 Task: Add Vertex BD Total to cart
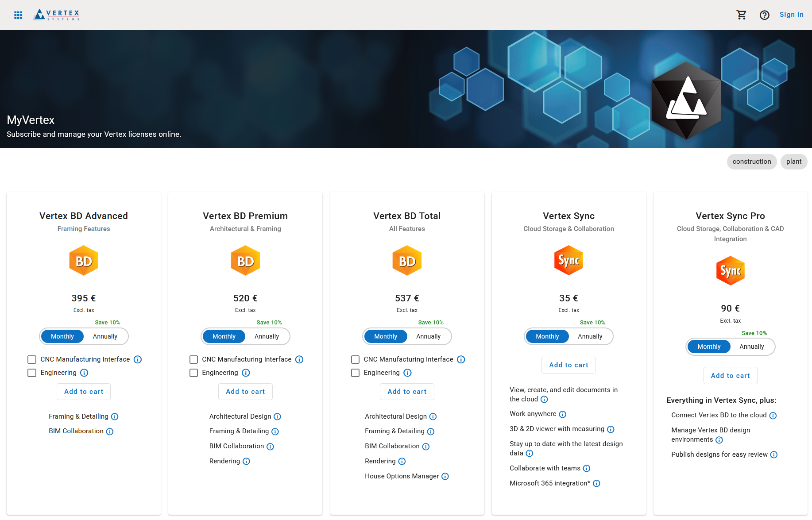coord(407,392)
